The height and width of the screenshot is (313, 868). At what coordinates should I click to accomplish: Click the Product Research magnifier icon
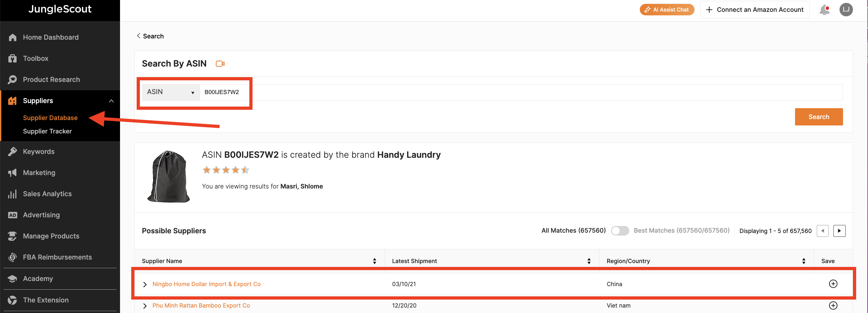pyautogui.click(x=12, y=79)
